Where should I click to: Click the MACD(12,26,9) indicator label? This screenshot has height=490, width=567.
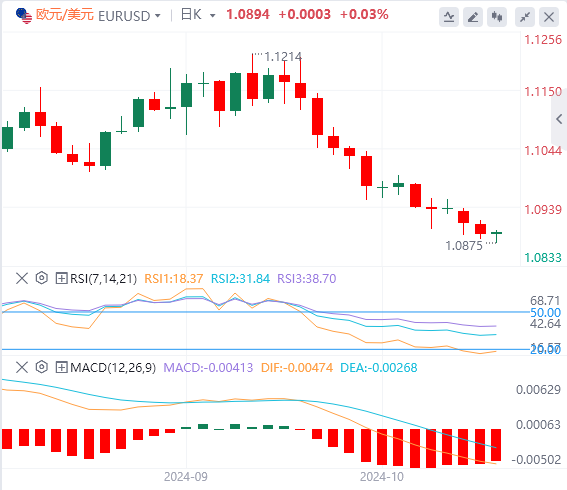pyautogui.click(x=113, y=367)
